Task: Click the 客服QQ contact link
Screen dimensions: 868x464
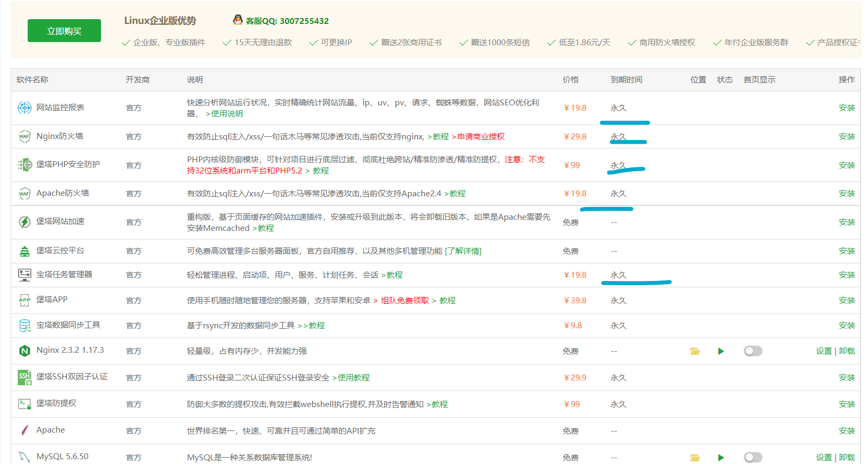Action: 287,21
